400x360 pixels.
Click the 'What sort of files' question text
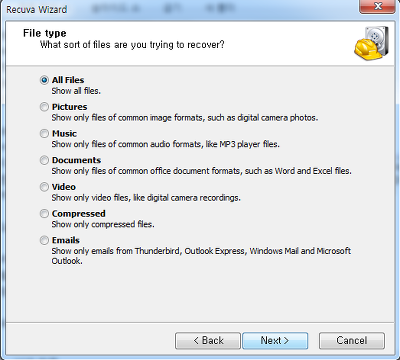(132, 45)
